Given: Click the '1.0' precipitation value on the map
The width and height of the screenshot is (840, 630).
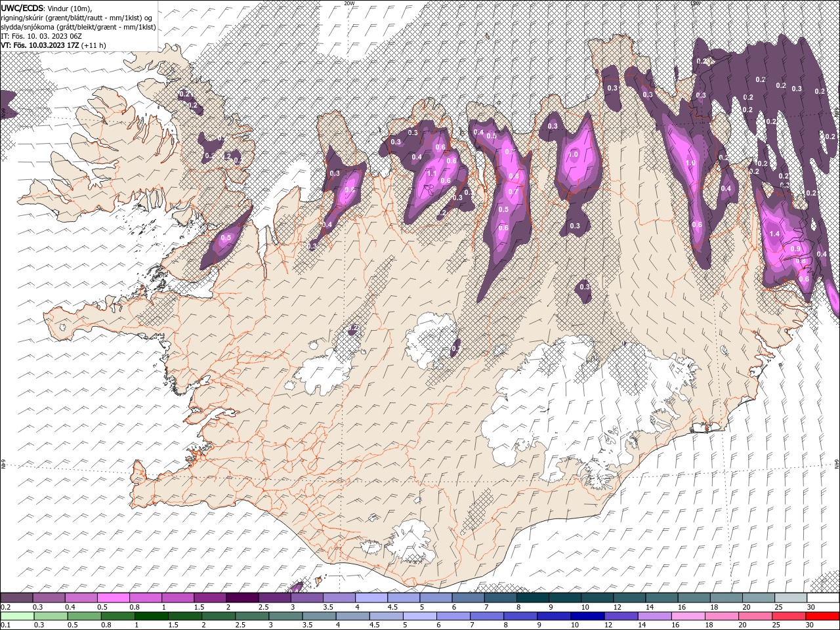Looking at the screenshot, I should (x=573, y=155).
